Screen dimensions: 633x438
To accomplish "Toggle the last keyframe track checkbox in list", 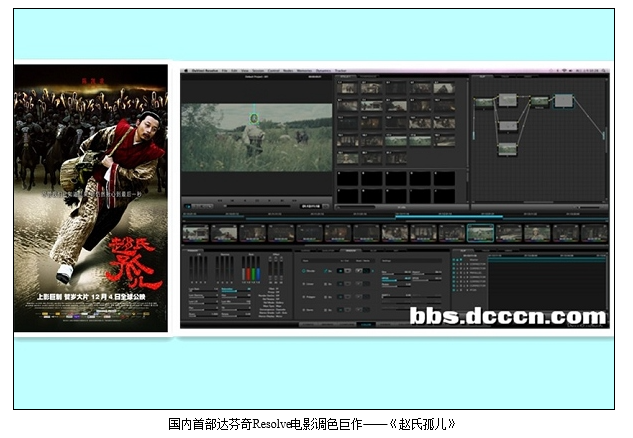I will point(454,290).
